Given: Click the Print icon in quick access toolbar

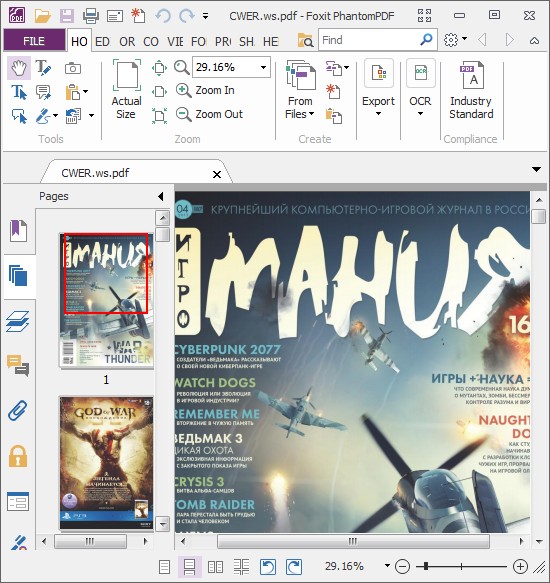Looking at the screenshot, I should (x=91, y=16).
